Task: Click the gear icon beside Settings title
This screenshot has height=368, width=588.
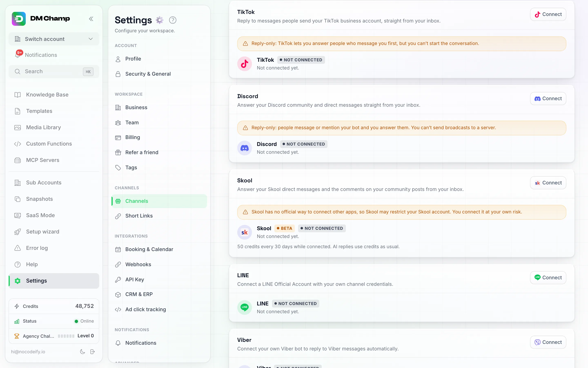Action: (160, 20)
